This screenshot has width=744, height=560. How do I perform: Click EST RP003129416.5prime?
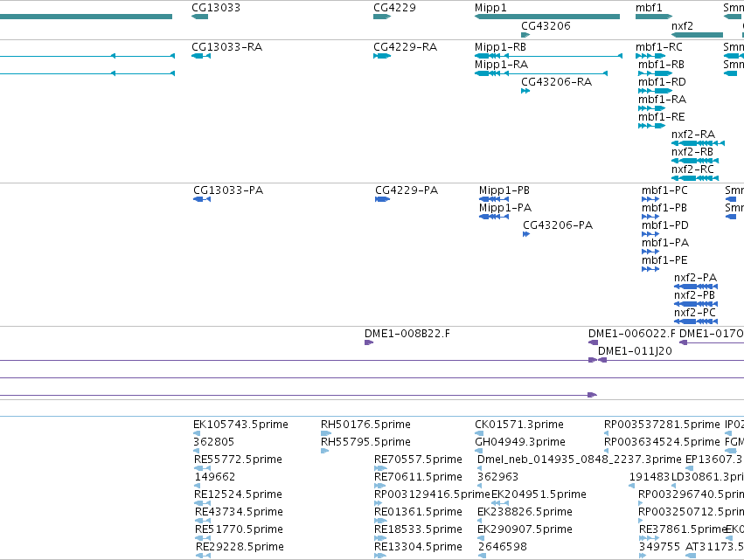(x=379, y=503)
